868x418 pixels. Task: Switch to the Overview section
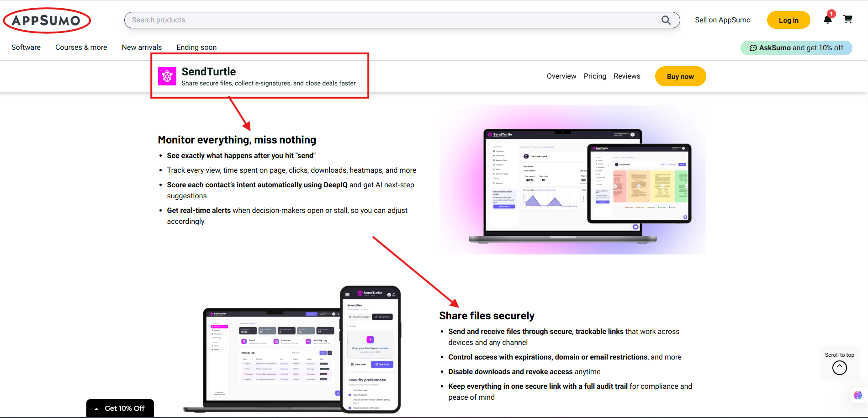[561, 76]
